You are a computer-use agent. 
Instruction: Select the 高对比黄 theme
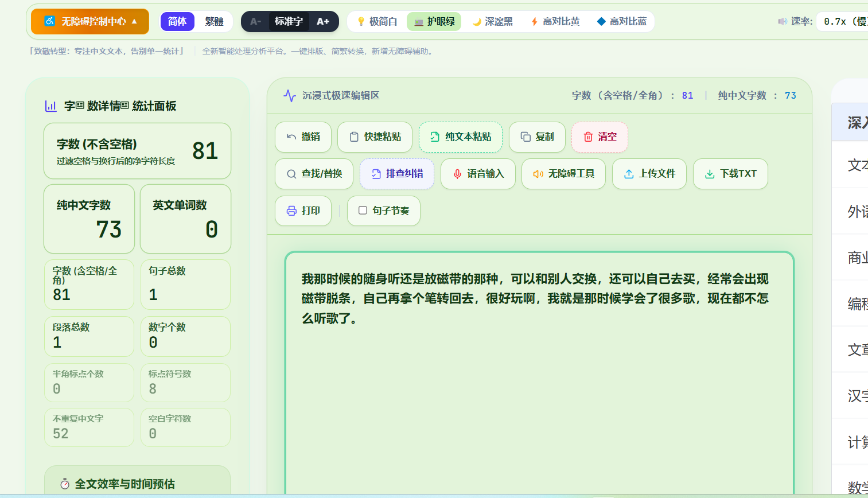[x=555, y=21]
